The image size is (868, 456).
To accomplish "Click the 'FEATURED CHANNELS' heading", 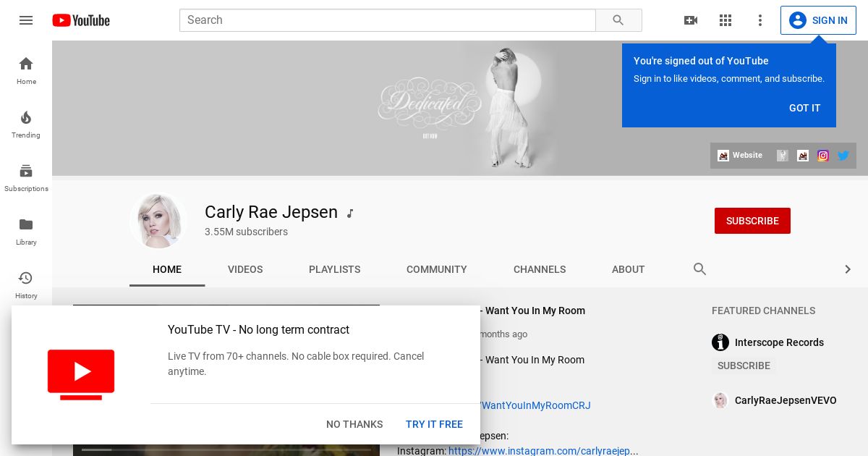I will [x=763, y=311].
